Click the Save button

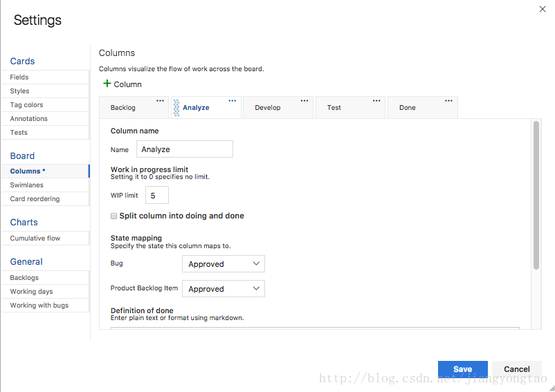point(463,369)
